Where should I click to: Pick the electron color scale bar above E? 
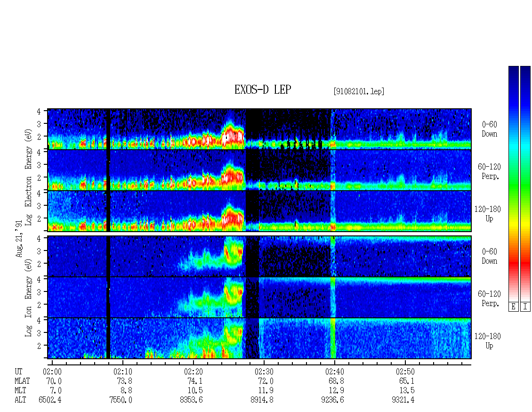click(x=513, y=183)
